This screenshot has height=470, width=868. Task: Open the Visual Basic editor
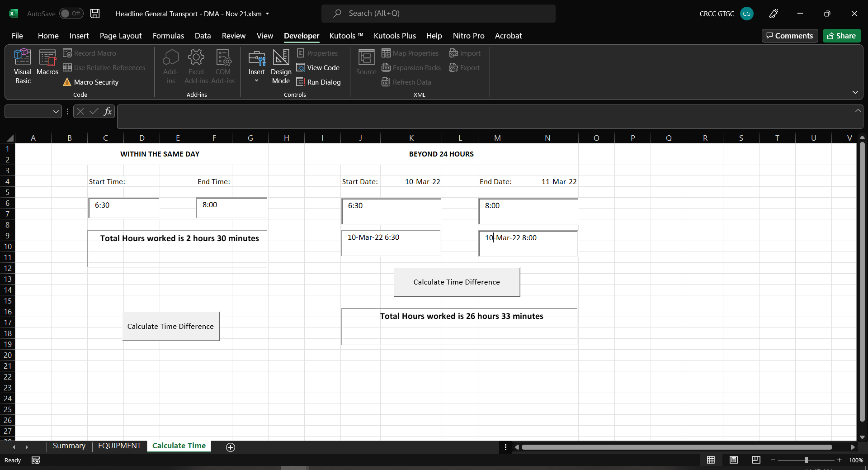click(x=23, y=66)
